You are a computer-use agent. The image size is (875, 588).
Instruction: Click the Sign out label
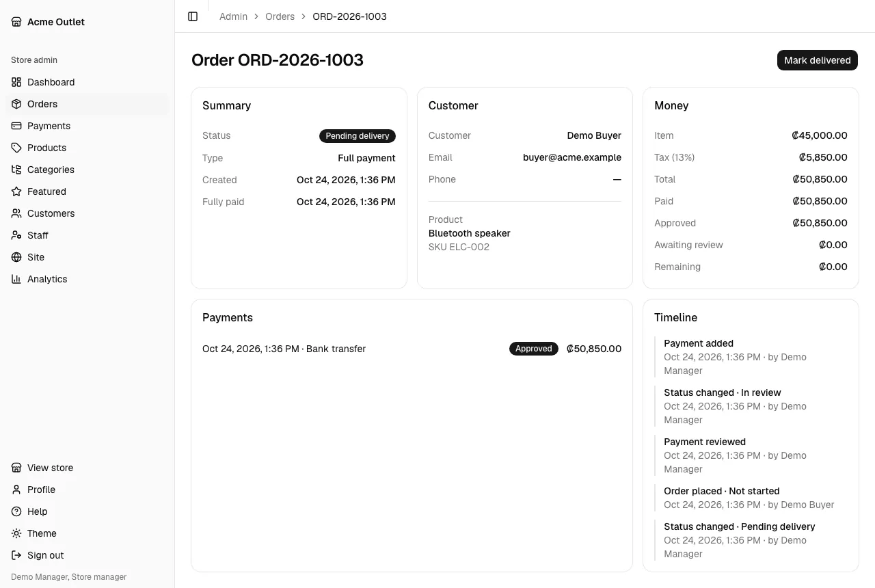tap(46, 555)
